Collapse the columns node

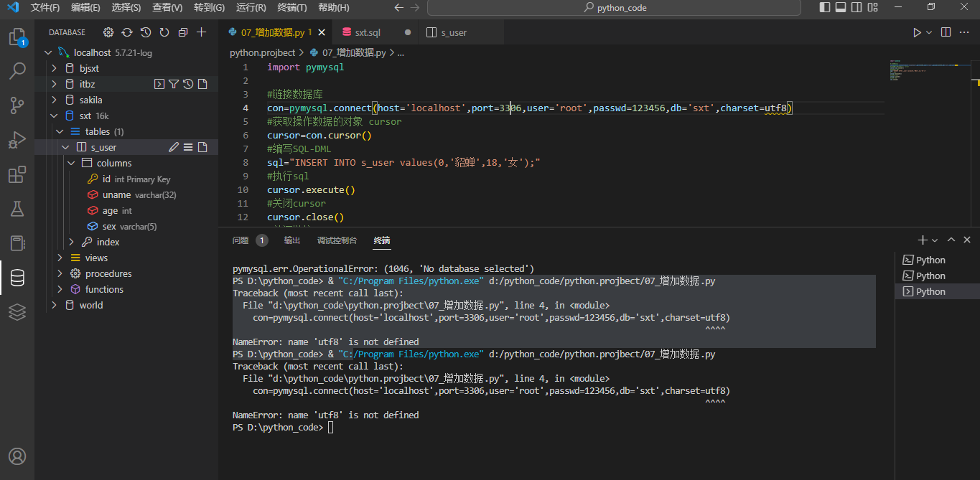[71, 163]
